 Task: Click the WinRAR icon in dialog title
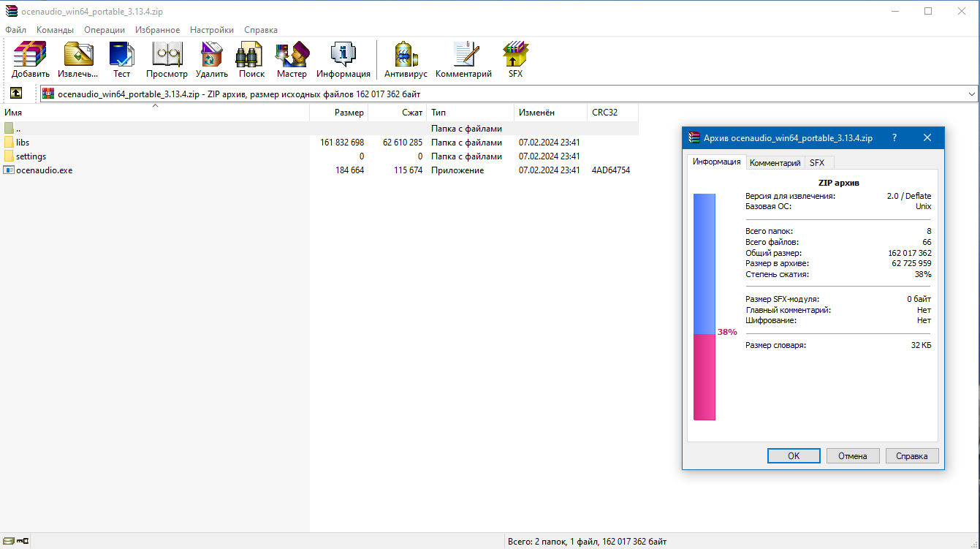click(x=694, y=137)
